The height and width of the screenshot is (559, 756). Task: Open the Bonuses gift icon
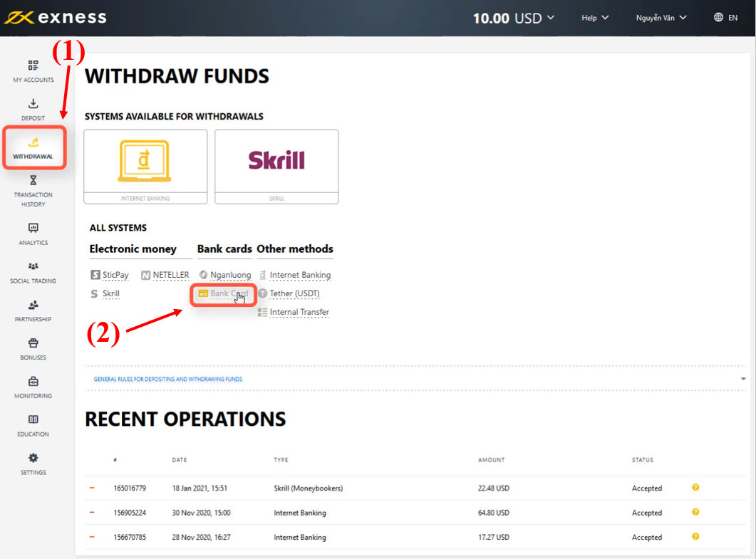(x=33, y=343)
